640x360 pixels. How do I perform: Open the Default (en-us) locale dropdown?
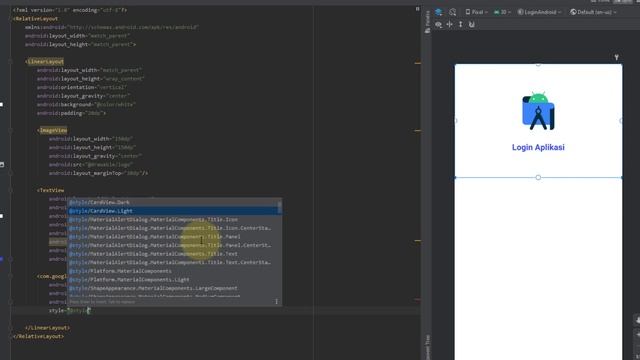[593, 12]
